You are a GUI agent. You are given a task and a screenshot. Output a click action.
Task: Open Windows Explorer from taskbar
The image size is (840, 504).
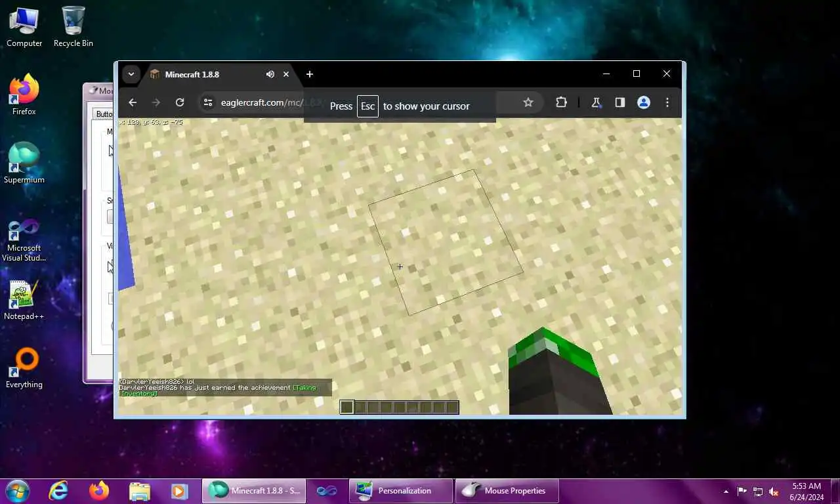coord(139,491)
